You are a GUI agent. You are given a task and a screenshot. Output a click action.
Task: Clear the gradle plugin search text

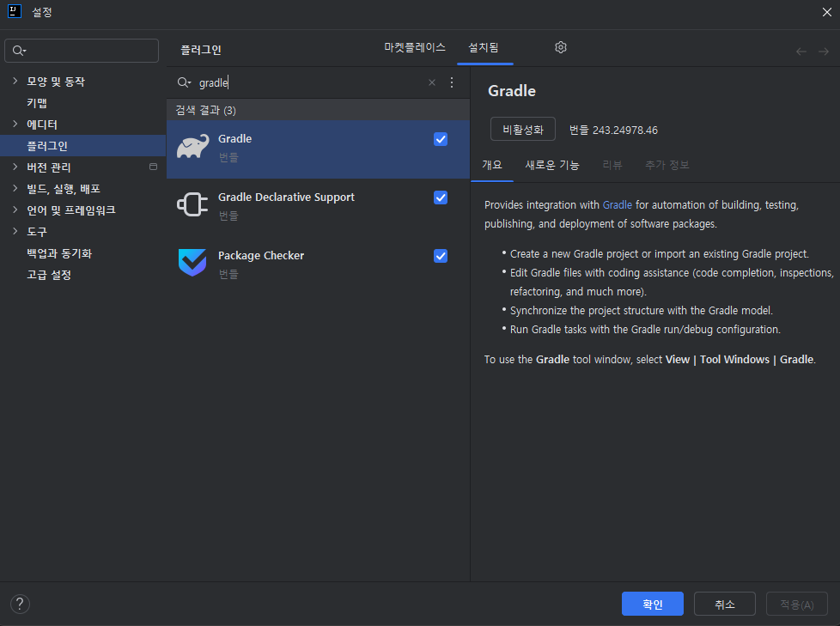(432, 82)
